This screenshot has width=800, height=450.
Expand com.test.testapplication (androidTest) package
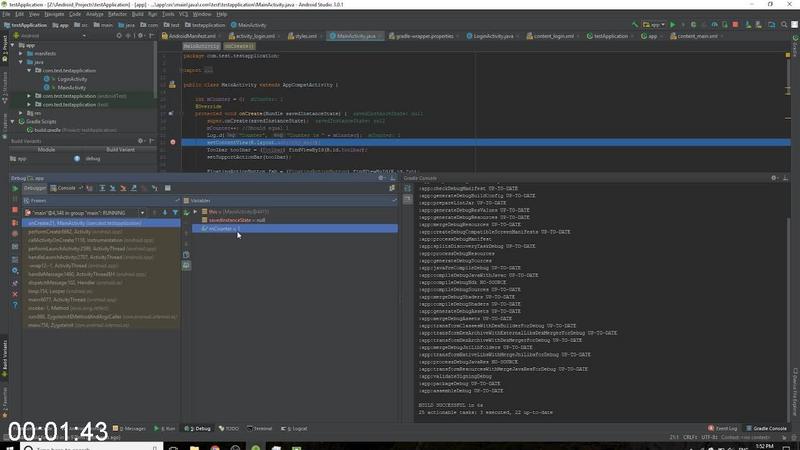tap(29, 96)
